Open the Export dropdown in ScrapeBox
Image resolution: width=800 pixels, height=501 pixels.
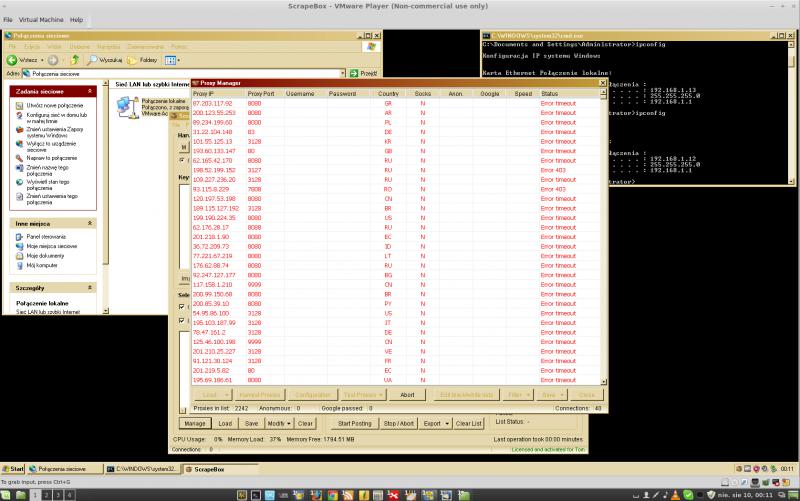[435, 423]
